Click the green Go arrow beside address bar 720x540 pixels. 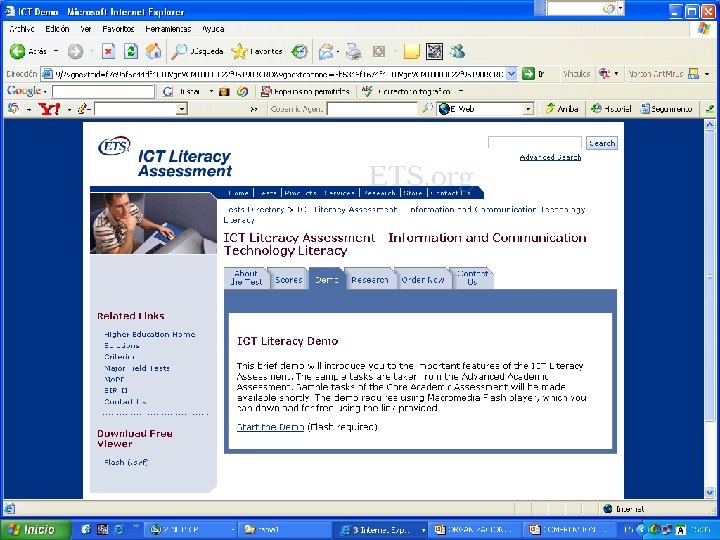click(529, 73)
